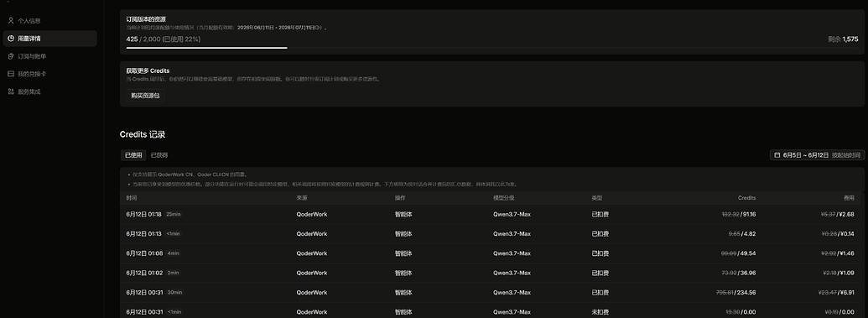Image resolution: width=868 pixels, height=318 pixels.
Task: Open the 按起始时间 sort option
Action: pos(846,155)
